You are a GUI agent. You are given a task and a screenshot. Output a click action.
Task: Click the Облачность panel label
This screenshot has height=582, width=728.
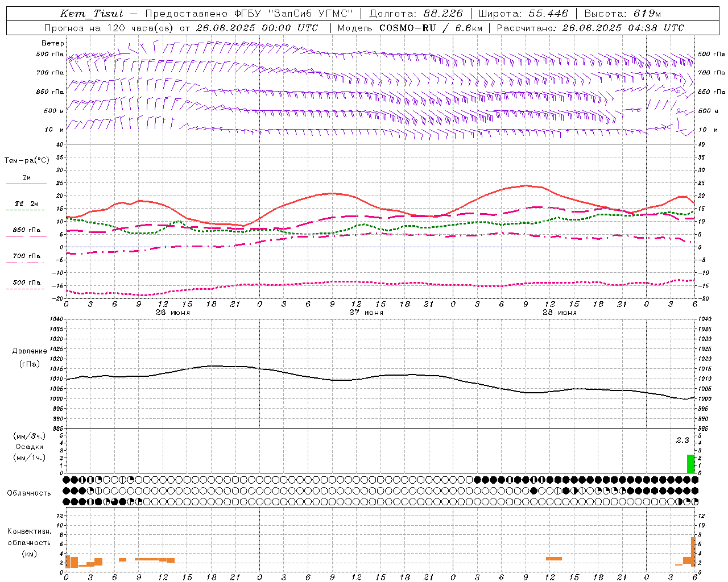pos(29,493)
